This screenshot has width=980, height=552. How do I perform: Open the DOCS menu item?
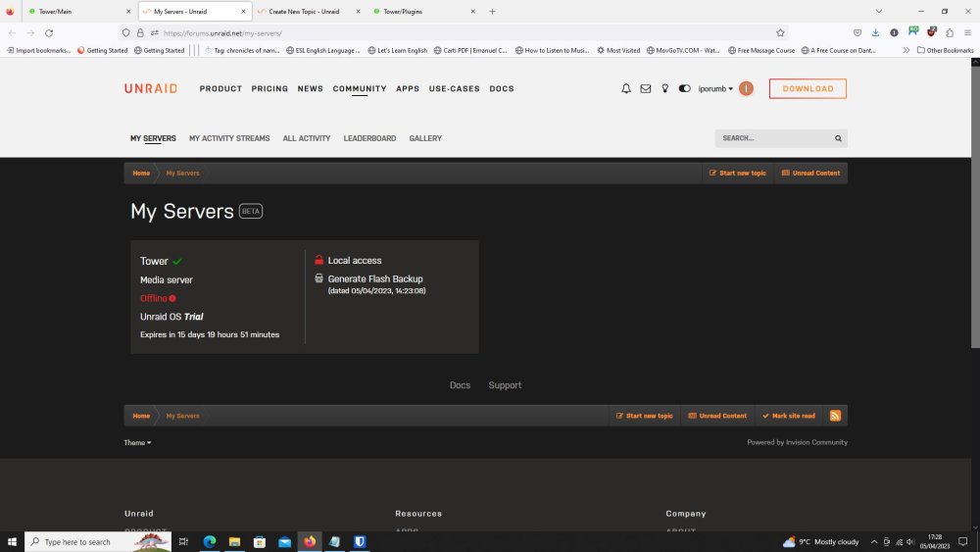501,89
